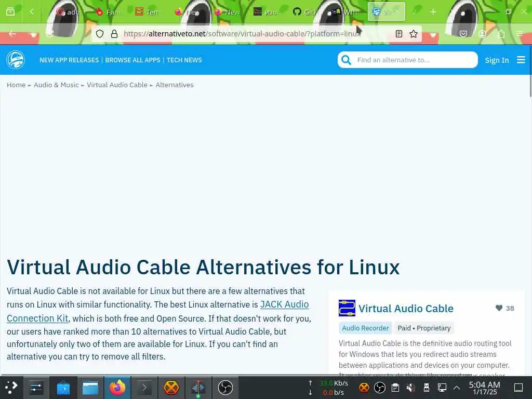
Task: Click Sign In link
Action: (x=497, y=60)
